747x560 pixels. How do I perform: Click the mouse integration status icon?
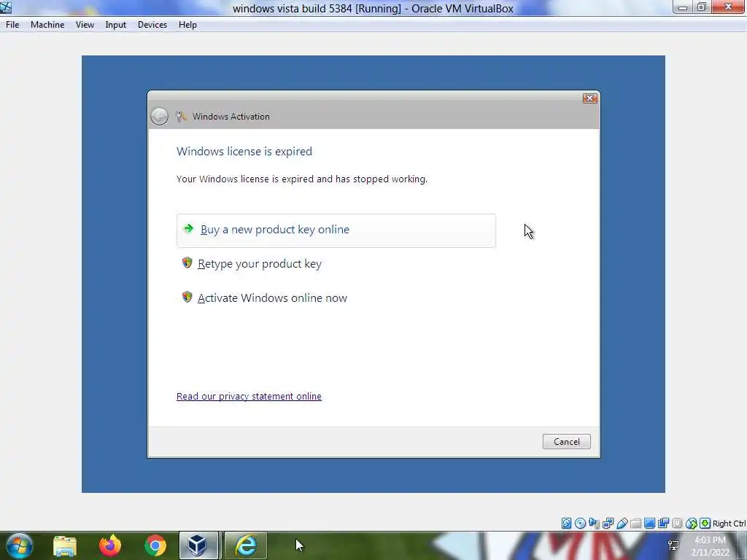click(x=692, y=524)
